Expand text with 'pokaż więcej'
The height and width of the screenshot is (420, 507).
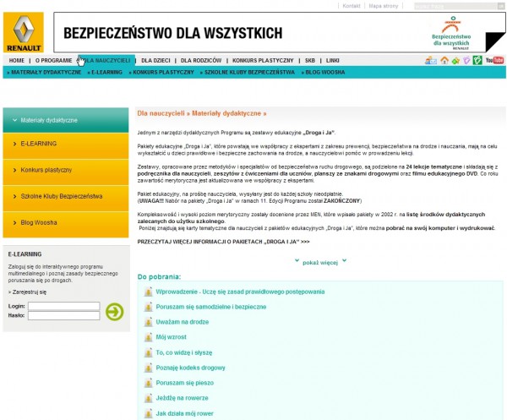point(319,262)
